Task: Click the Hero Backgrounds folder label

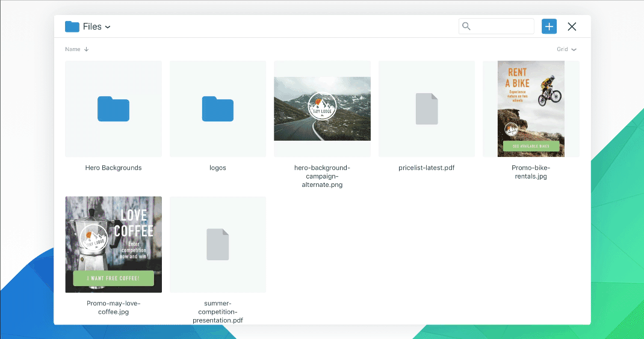Action: (113, 168)
